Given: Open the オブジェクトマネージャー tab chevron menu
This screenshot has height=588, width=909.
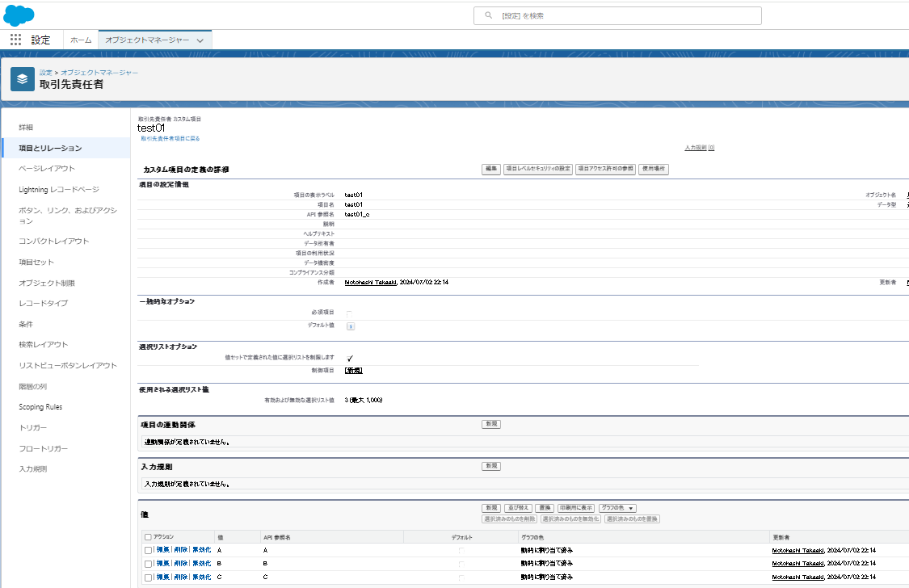Looking at the screenshot, I should pyautogui.click(x=200, y=40).
